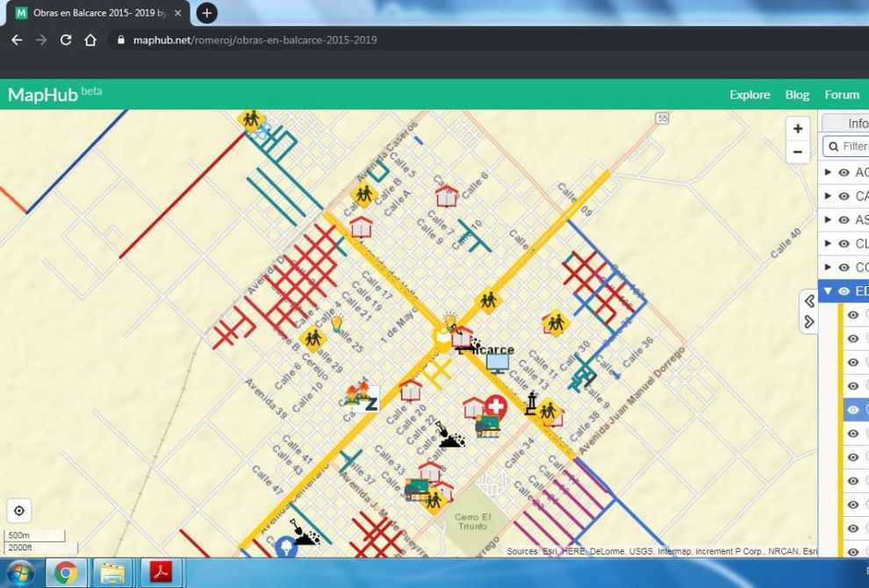Open the Forum link
Viewport: 869px width, 588px height.
[x=841, y=95]
